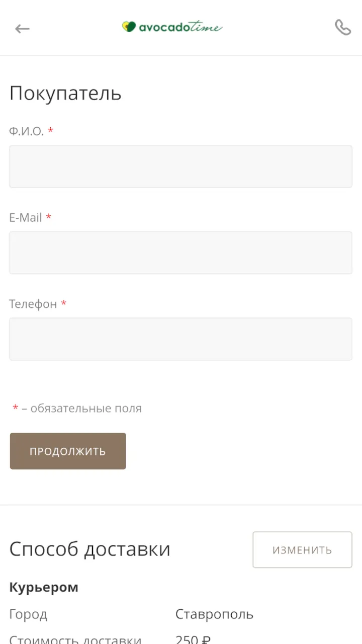This screenshot has height=644, width=362.
Task: Click the Стоимость доставки label
Action: (75, 639)
